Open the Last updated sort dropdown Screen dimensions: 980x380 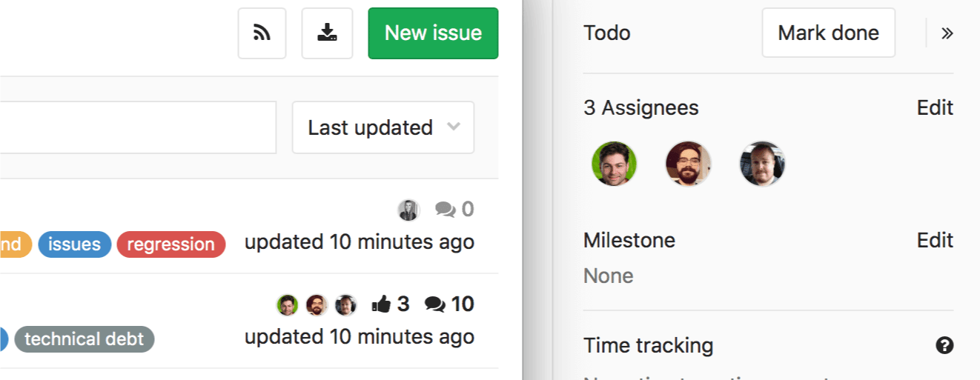click(383, 127)
